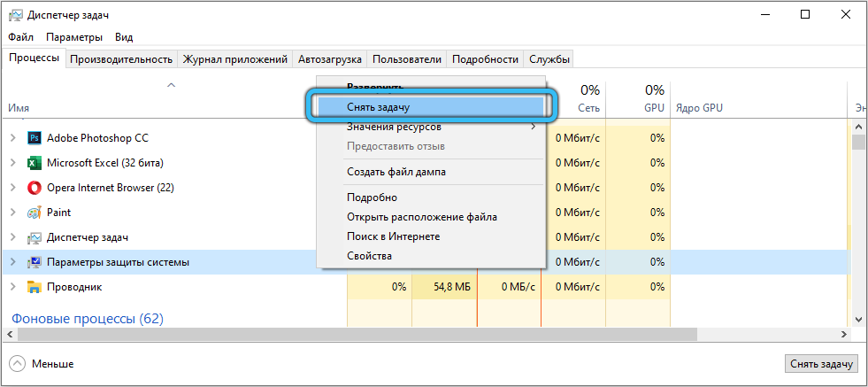The width and height of the screenshot is (868, 387).
Task: Switch to the Производительность tab
Action: click(120, 59)
